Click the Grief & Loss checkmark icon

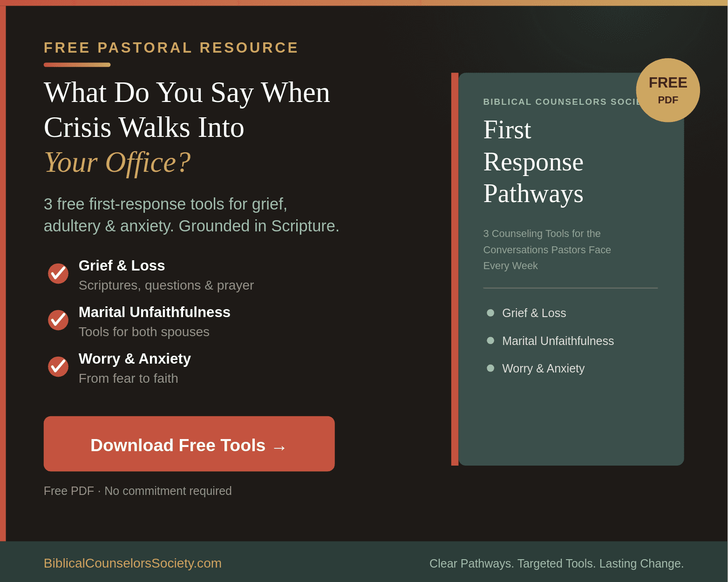click(x=58, y=273)
